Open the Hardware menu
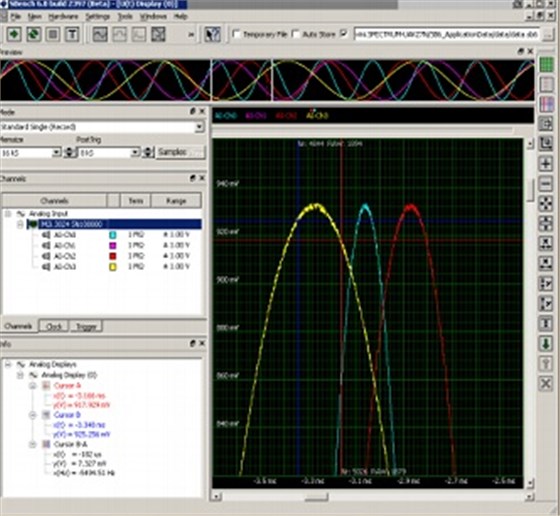The width and height of the screenshot is (560, 516). click(x=63, y=16)
